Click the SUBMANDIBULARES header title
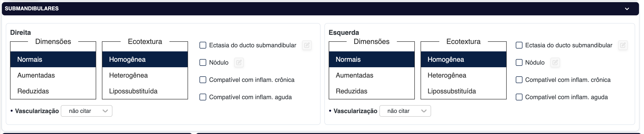Viewport: 644px width, 134px height. (x=32, y=9)
